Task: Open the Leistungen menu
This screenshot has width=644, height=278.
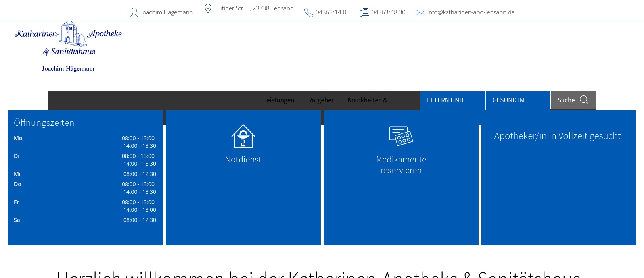Action: pyautogui.click(x=279, y=100)
